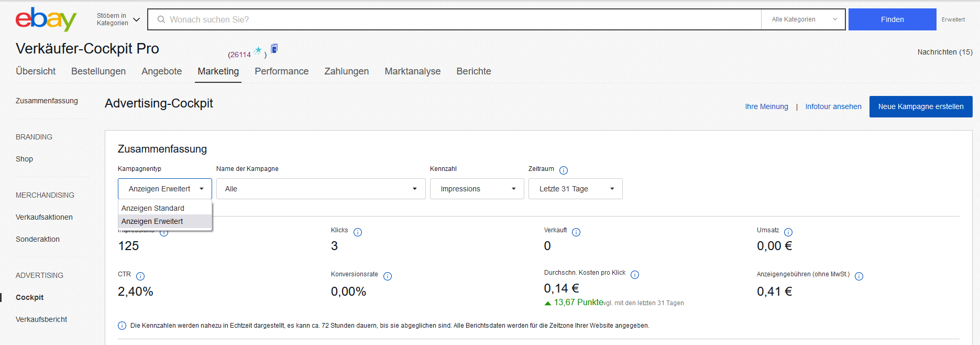Switch to Angebote tab
Viewport: 980px width, 345px height.
click(161, 71)
